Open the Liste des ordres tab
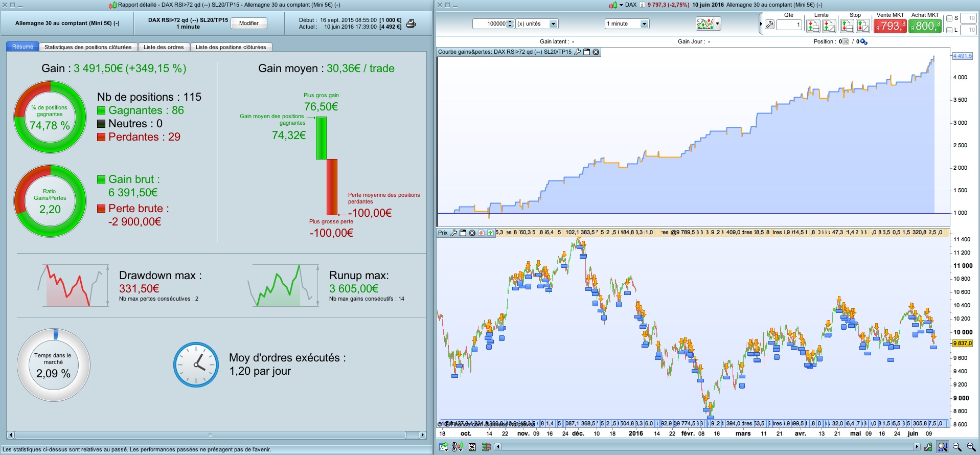The image size is (980, 455). 164,47
